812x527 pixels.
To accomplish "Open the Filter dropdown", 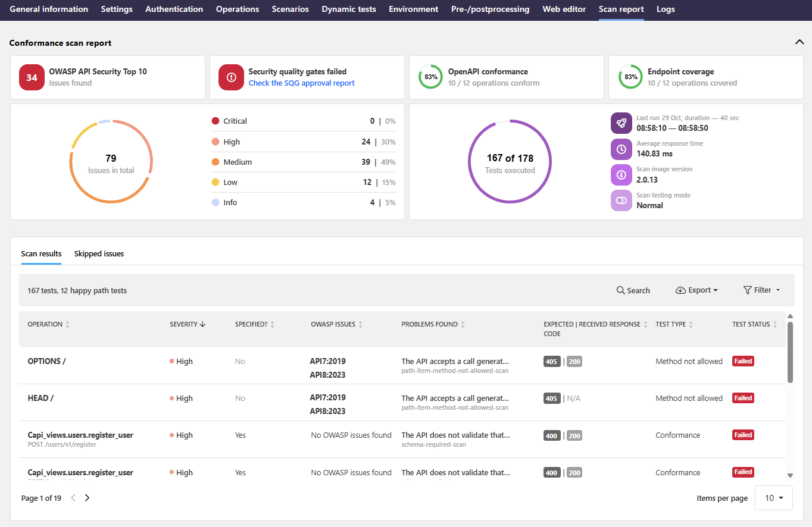I will 761,290.
